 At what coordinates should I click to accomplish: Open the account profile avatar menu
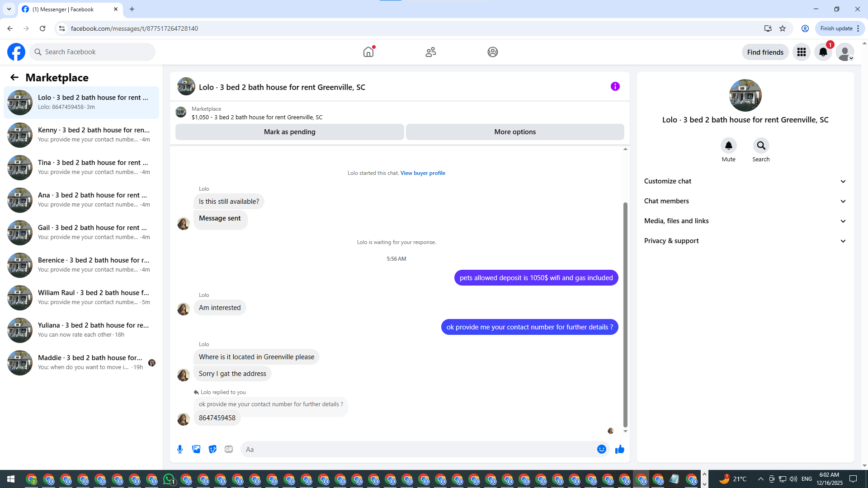coord(845,52)
